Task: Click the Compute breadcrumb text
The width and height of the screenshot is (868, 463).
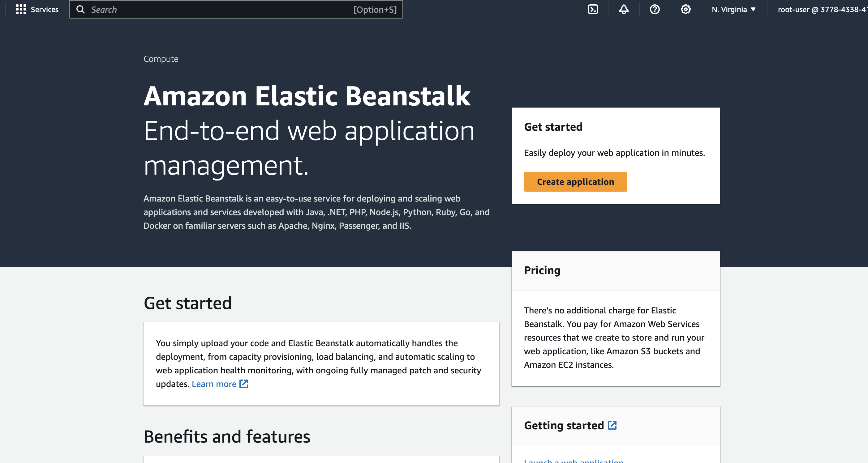Action: coord(161,59)
